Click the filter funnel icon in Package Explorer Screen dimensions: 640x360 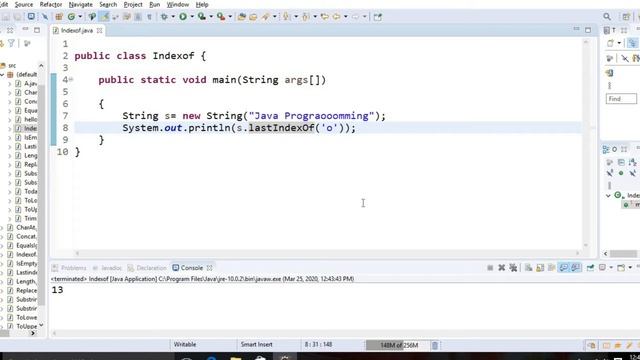pyautogui.click(x=11, y=43)
